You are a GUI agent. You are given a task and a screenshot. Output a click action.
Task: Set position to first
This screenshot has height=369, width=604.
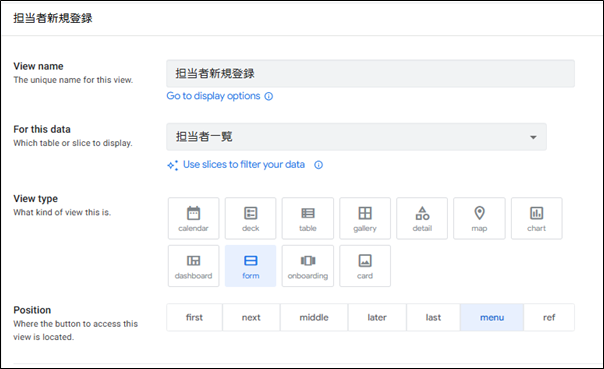194,317
